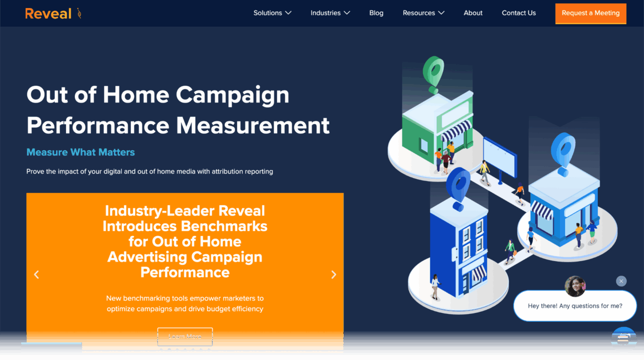Click the Learn More button in the banner
This screenshot has width=644, height=360.
(185, 336)
